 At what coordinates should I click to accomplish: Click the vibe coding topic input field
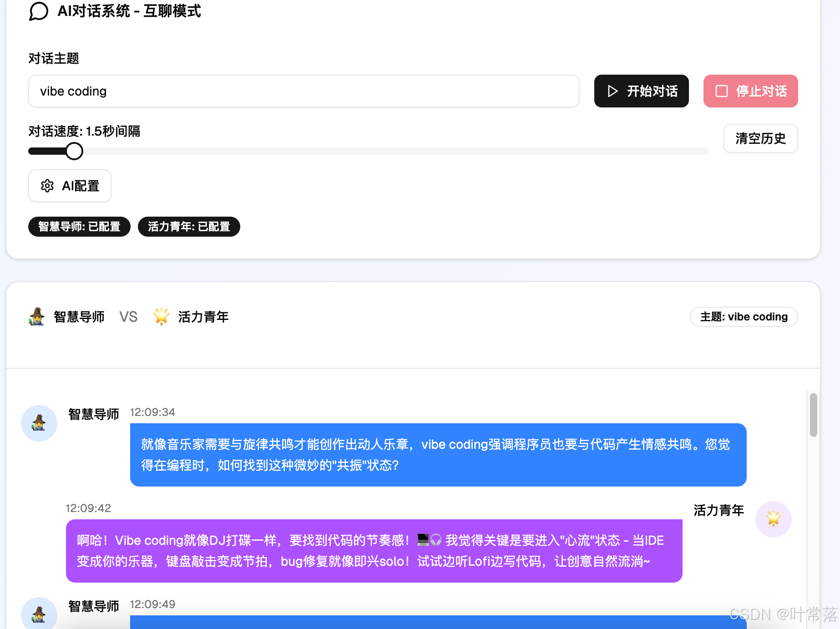coord(304,91)
